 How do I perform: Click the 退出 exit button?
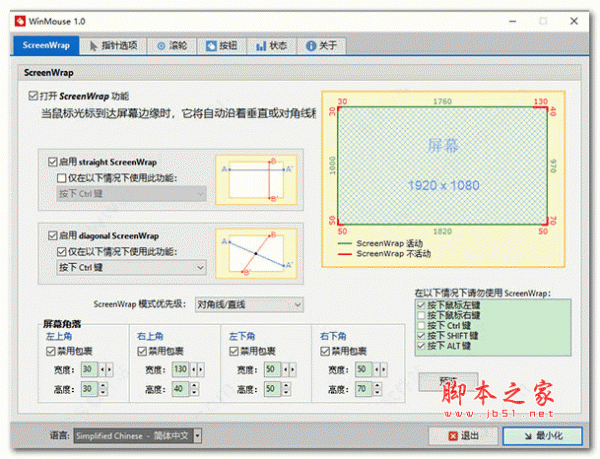(x=463, y=436)
